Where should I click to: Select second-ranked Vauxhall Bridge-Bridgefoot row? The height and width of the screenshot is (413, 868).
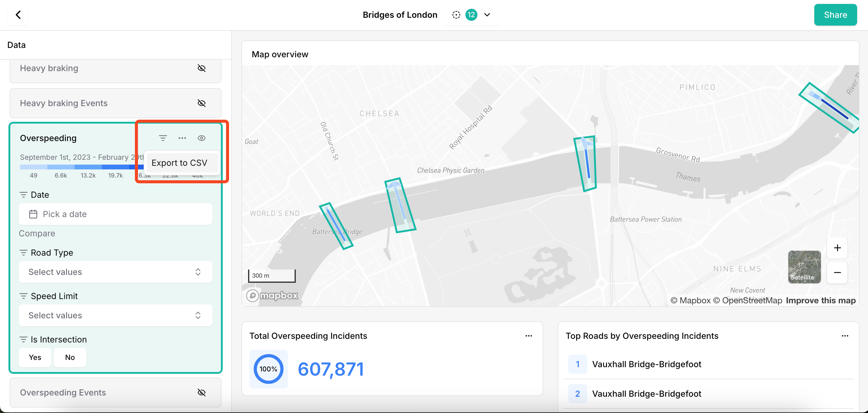click(708, 394)
